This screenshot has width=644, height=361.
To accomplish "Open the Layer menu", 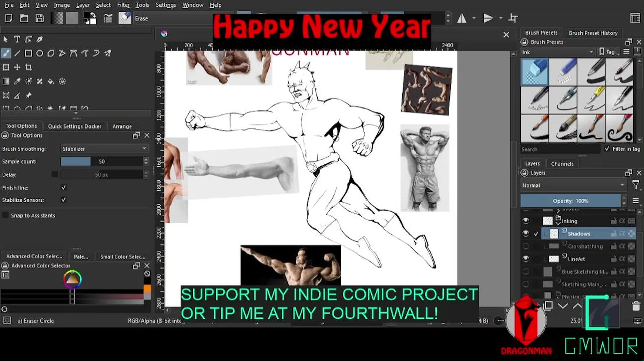I will 83,5.
